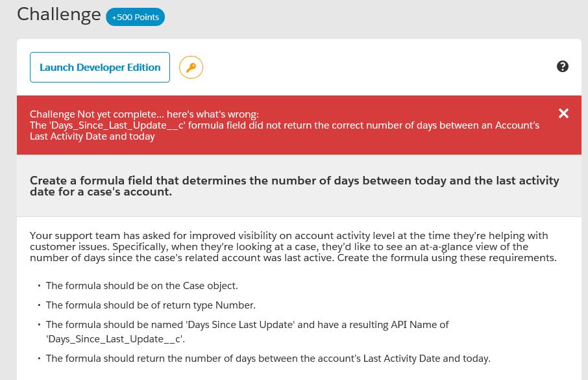
Task: Click the Launch Developer Edition button
Action: tap(100, 68)
